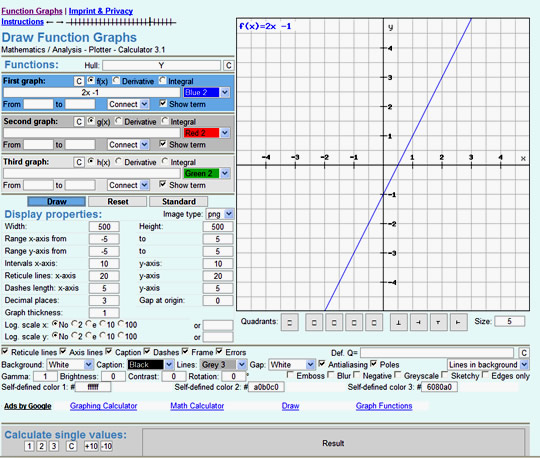Open the Math Calculator ad link
Image resolution: width=540 pixels, height=458 pixels.
click(197, 406)
